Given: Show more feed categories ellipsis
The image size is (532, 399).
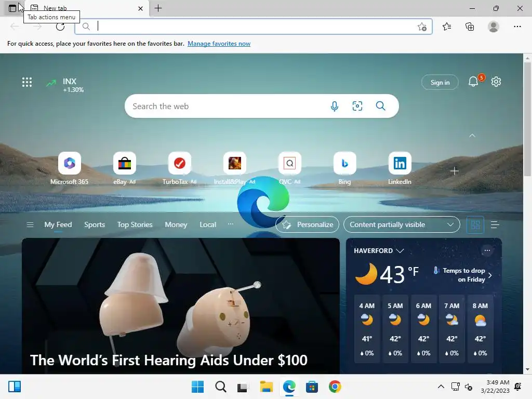Looking at the screenshot, I should tap(230, 224).
